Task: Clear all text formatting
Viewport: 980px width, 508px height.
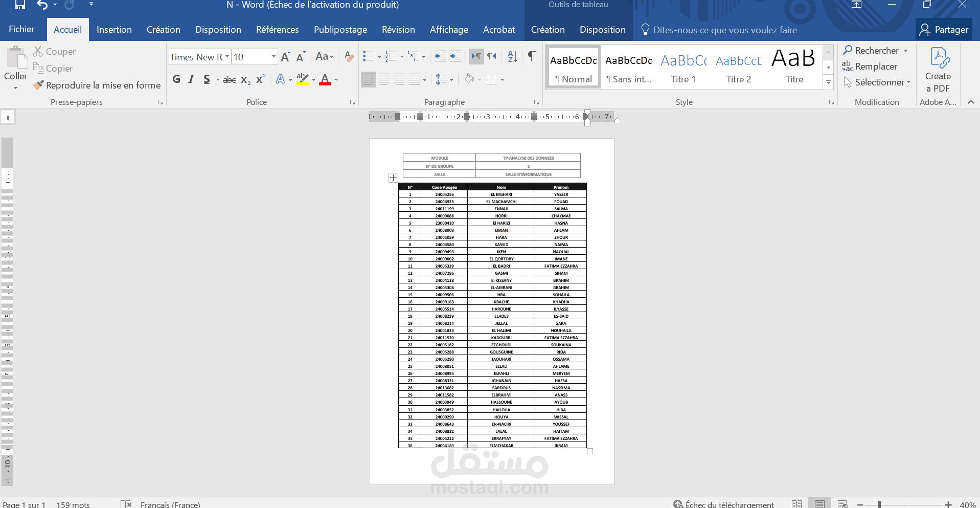Action: [x=348, y=57]
